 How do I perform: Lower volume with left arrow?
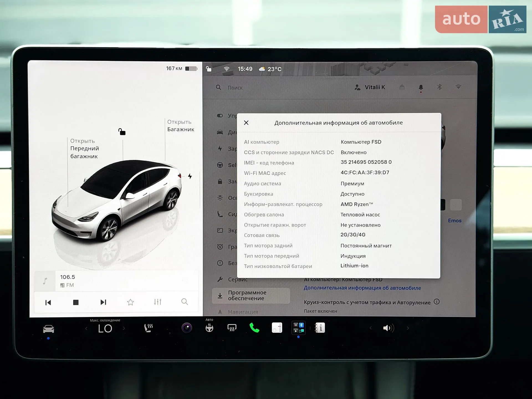(371, 328)
